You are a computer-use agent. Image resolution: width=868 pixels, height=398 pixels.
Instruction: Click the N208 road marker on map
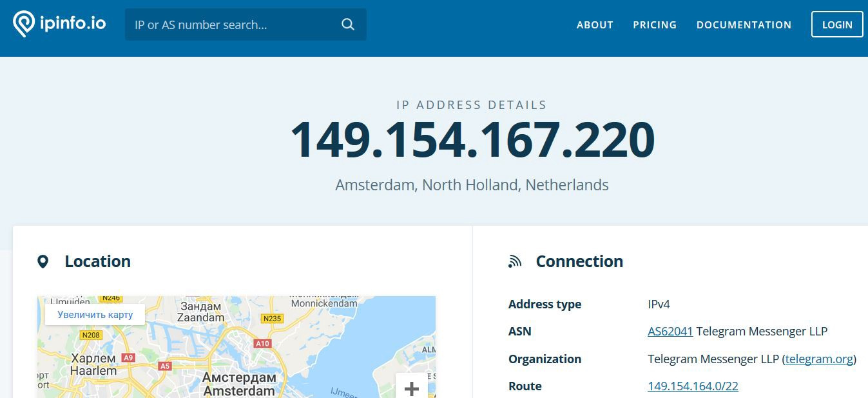click(91, 335)
